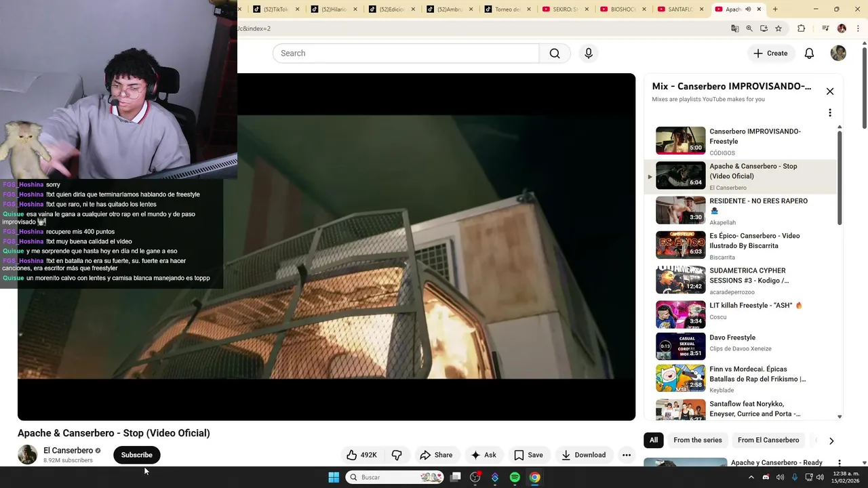Open Task View on the taskbar
868x488 pixels.
click(456, 477)
